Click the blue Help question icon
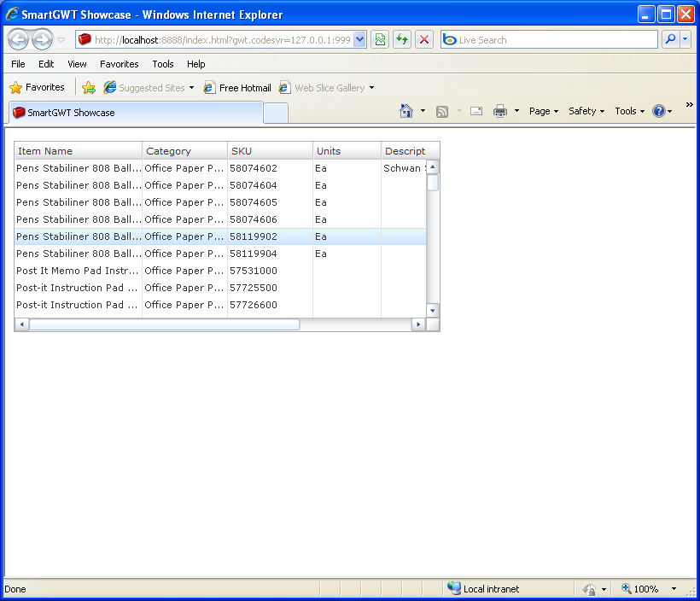Screen dimensions: 700x601 (x=659, y=111)
